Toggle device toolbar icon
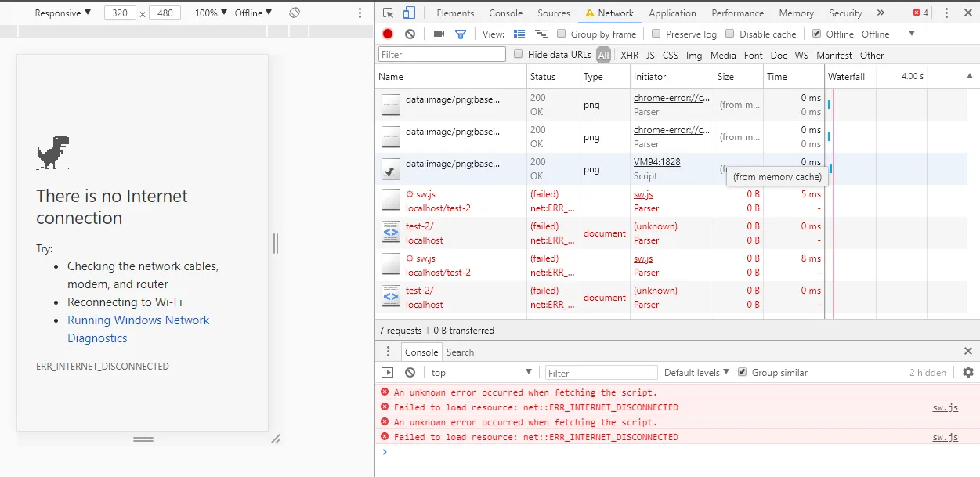The image size is (980, 477). [409, 13]
